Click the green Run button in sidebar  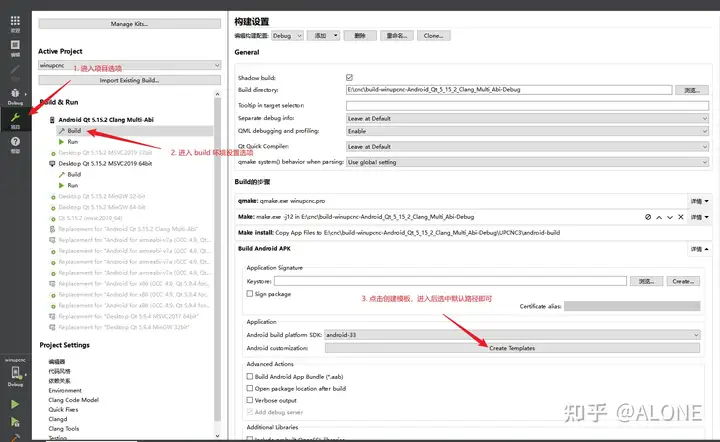[x=15, y=404]
